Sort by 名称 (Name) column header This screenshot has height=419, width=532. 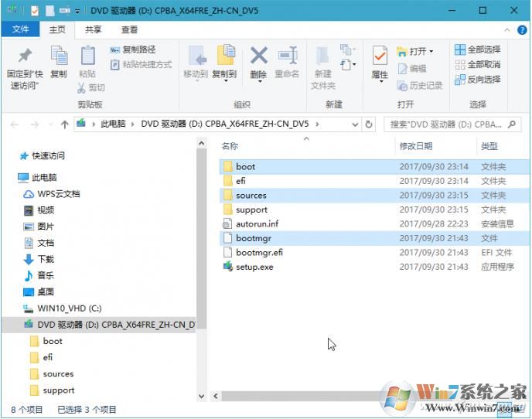click(230, 146)
